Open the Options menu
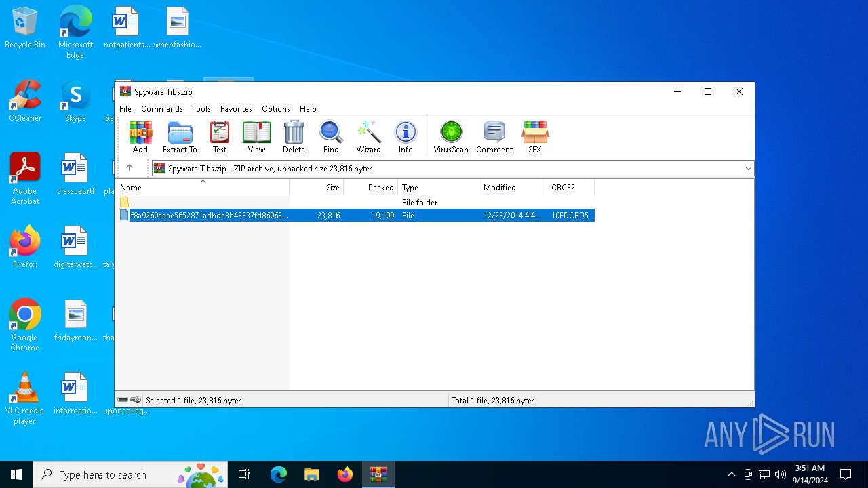 pyautogui.click(x=276, y=109)
